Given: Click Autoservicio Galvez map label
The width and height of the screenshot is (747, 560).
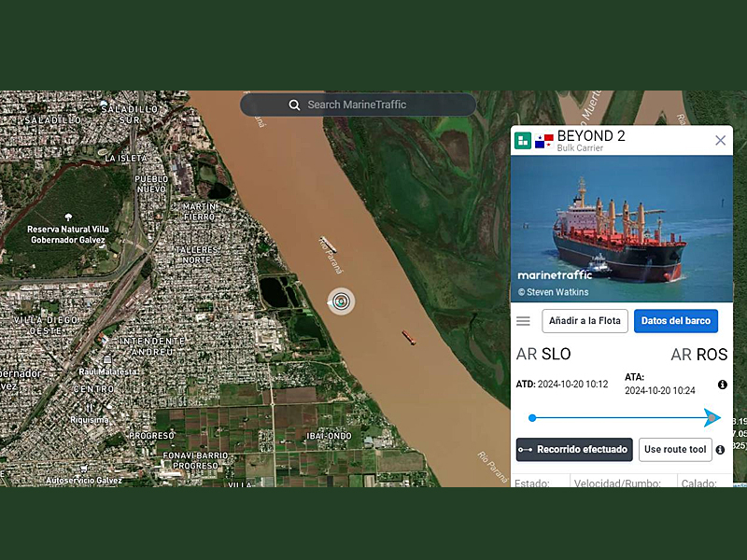Looking at the screenshot, I should pos(84,481).
